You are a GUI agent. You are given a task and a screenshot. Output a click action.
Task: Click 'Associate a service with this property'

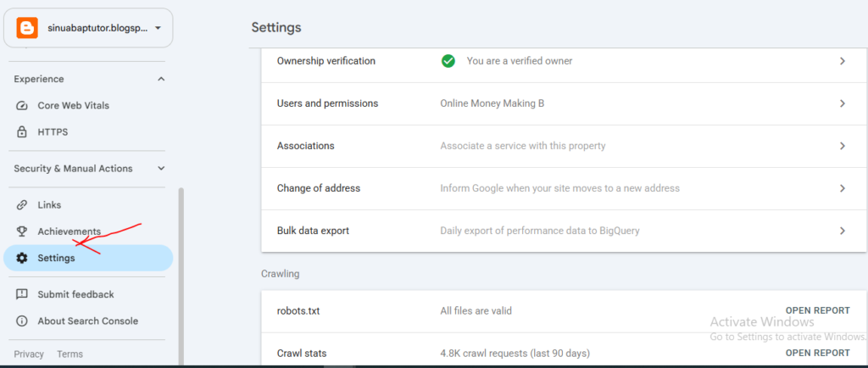[x=522, y=146]
